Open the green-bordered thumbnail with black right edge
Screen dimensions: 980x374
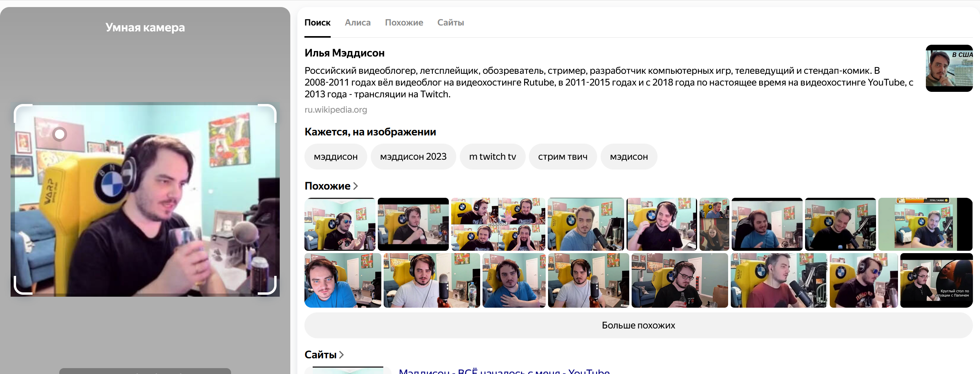(x=925, y=224)
